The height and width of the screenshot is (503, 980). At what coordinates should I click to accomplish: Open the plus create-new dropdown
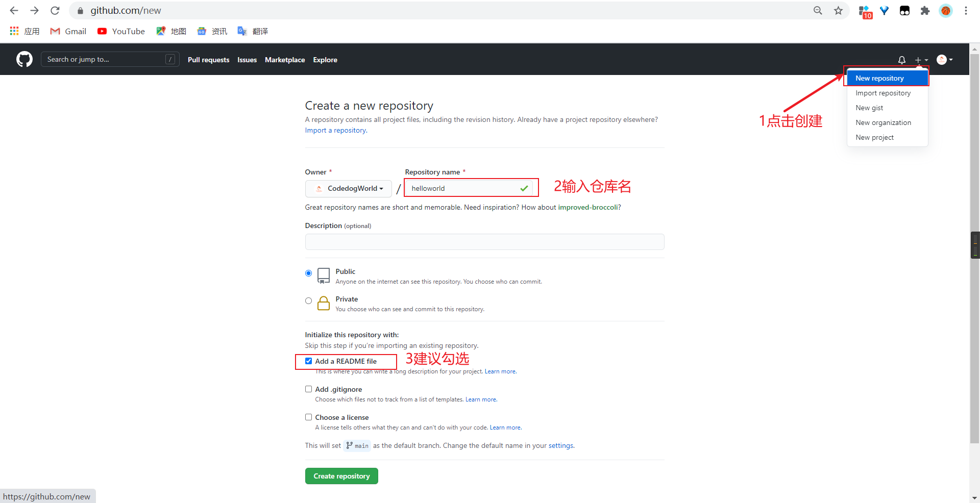tap(921, 60)
